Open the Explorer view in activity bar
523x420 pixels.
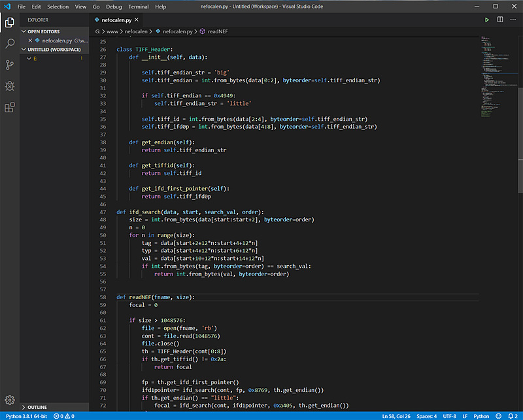click(x=10, y=23)
